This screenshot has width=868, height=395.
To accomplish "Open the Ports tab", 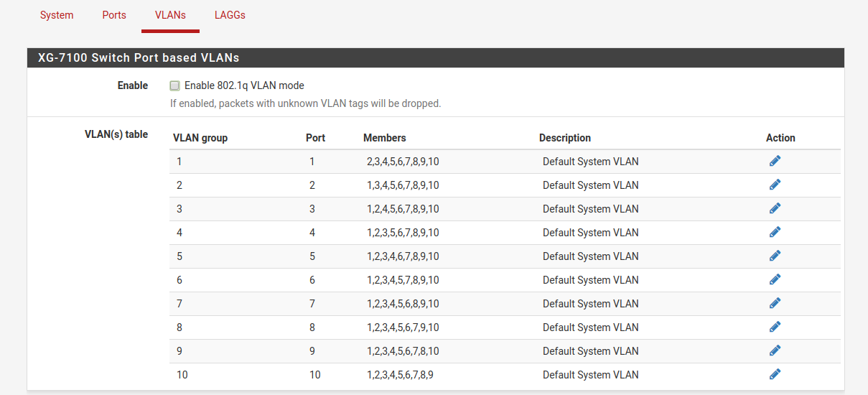I will [x=114, y=15].
